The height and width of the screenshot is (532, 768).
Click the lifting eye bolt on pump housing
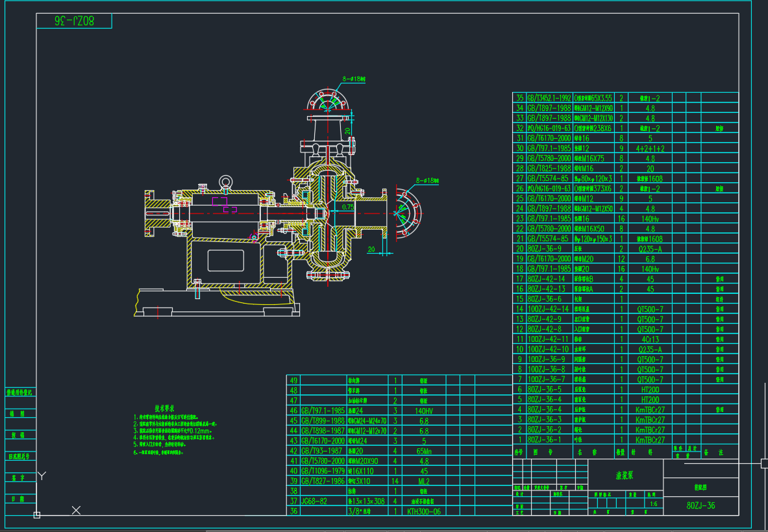[225, 182]
